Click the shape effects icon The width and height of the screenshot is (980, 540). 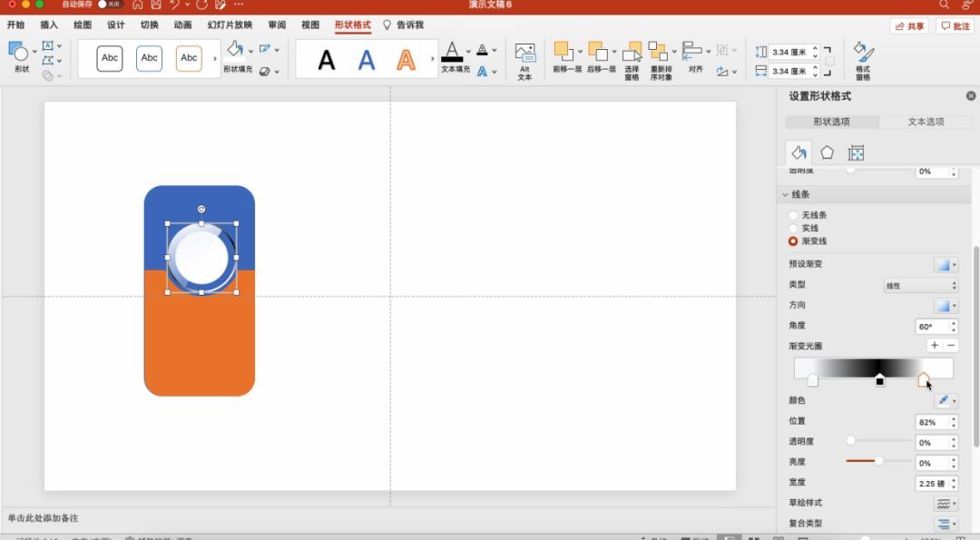tap(265, 72)
